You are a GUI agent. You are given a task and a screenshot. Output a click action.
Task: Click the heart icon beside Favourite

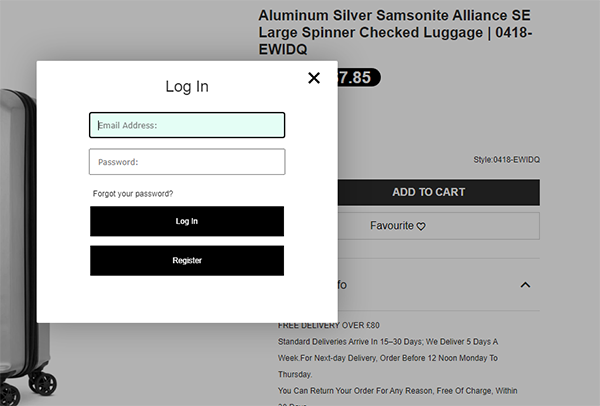[x=421, y=227]
